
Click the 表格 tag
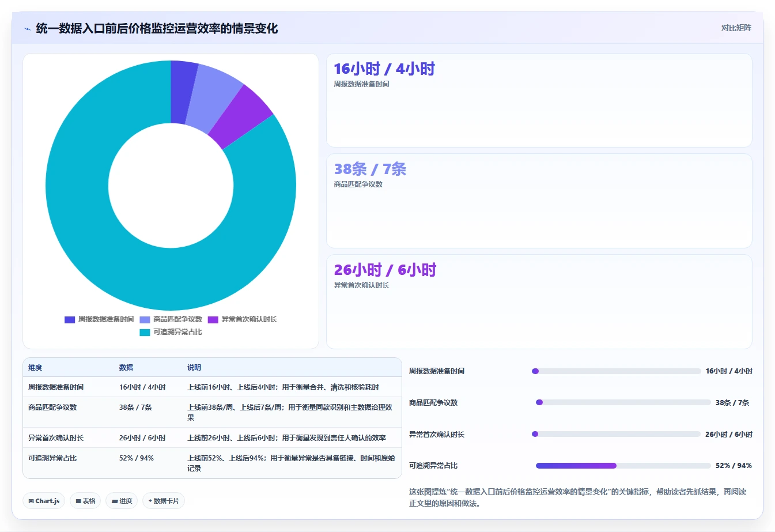click(85, 501)
